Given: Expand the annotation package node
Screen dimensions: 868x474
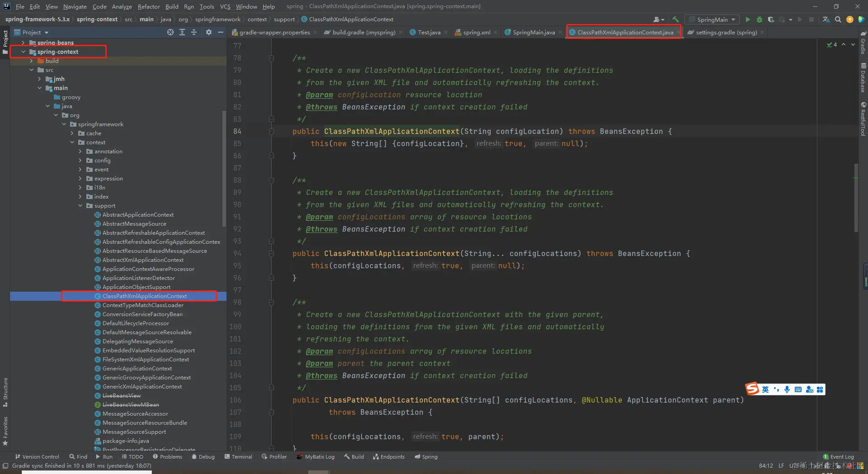Looking at the screenshot, I should (x=80, y=151).
